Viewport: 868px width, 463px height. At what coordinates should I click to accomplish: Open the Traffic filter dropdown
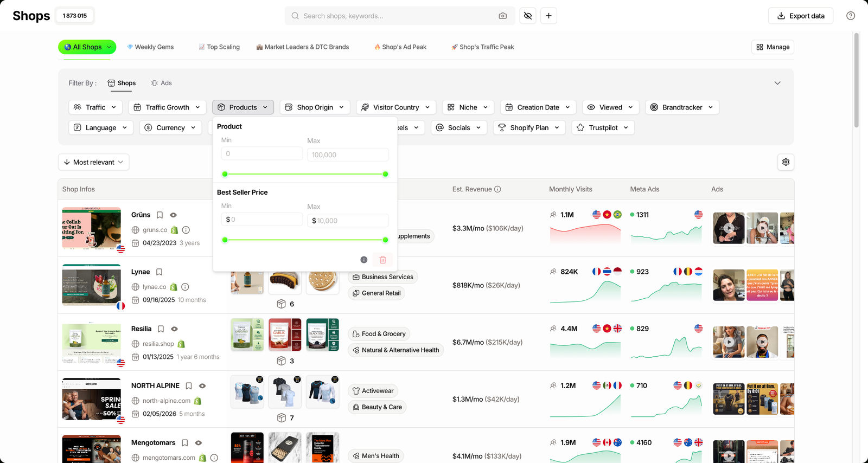point(95,107)
